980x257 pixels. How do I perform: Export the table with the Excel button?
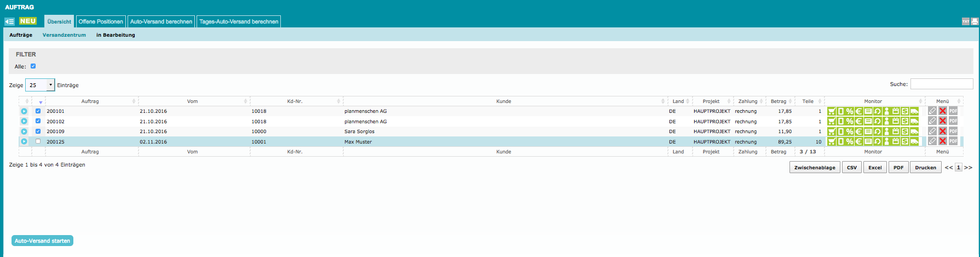pos(875,168)
